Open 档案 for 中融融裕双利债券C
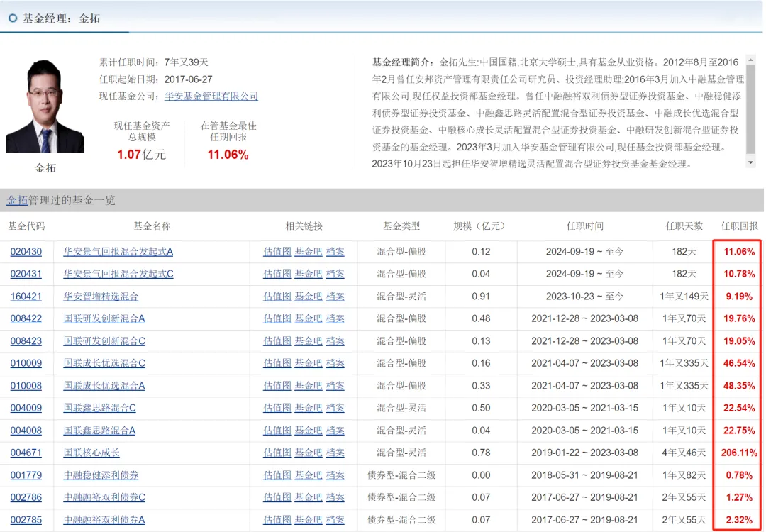This screenshot has width=766, height=532. 335,497
